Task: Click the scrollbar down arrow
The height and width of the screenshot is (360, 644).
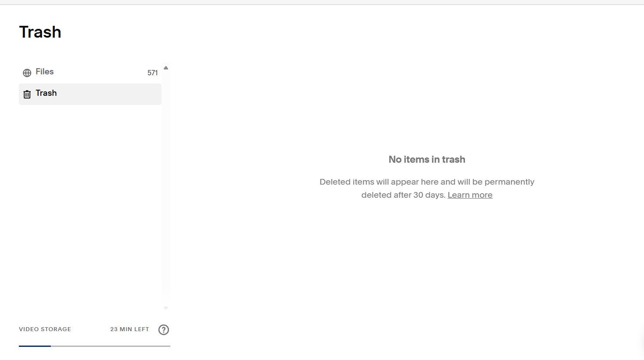Action: click(165, 308)
